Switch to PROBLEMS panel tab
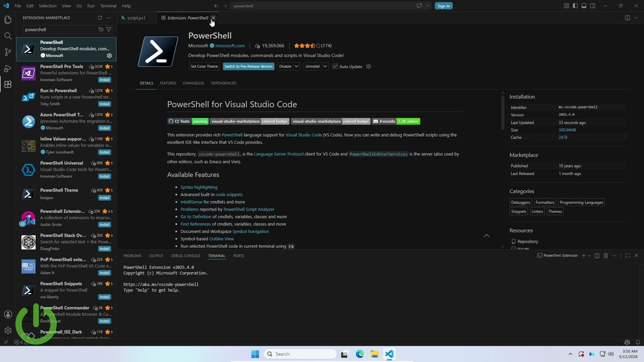This screenshot has width=644, height=362. 132,255
